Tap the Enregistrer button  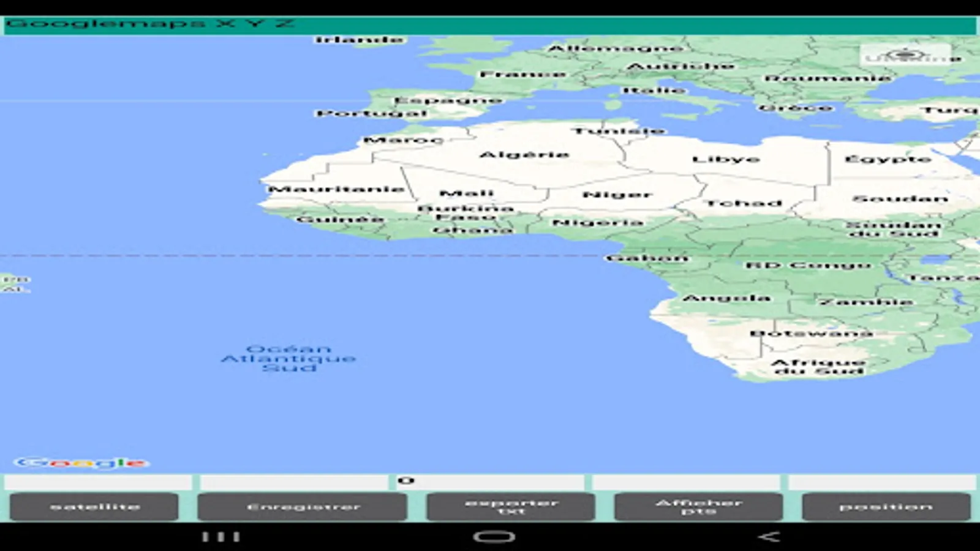(x=303, y=507)
